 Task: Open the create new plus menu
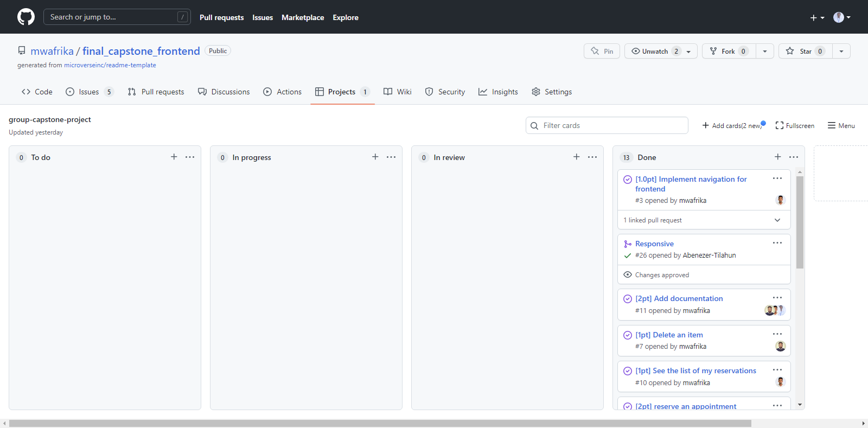[817, 17]
